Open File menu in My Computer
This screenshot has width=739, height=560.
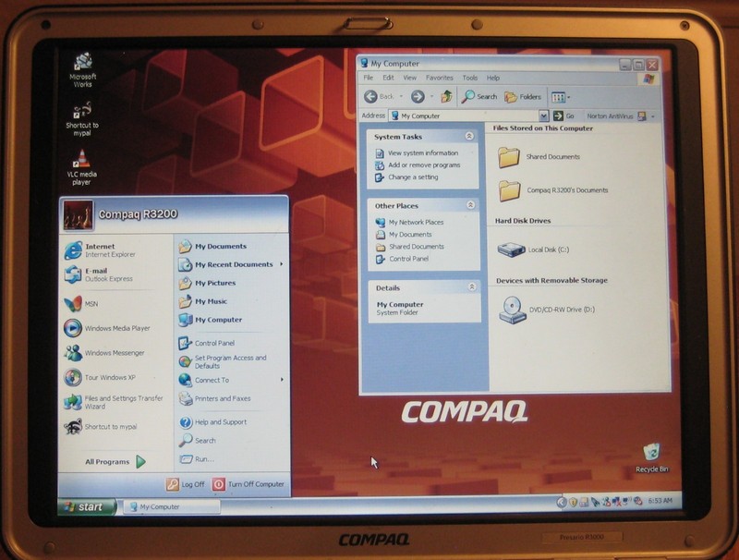coord(369,78)
